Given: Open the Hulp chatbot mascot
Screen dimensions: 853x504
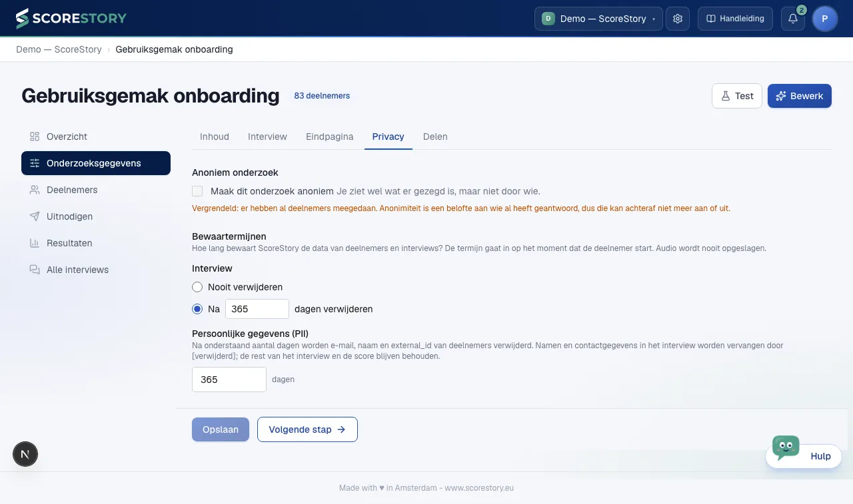Looking at the screenshot, I should point(786,447).
